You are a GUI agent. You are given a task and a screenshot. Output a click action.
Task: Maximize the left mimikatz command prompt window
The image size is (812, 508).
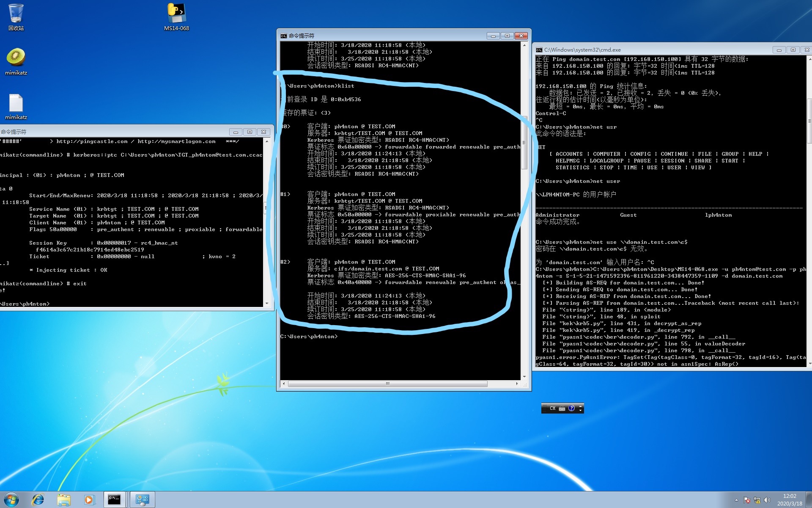pyautogui.click(x=250, y=132)
